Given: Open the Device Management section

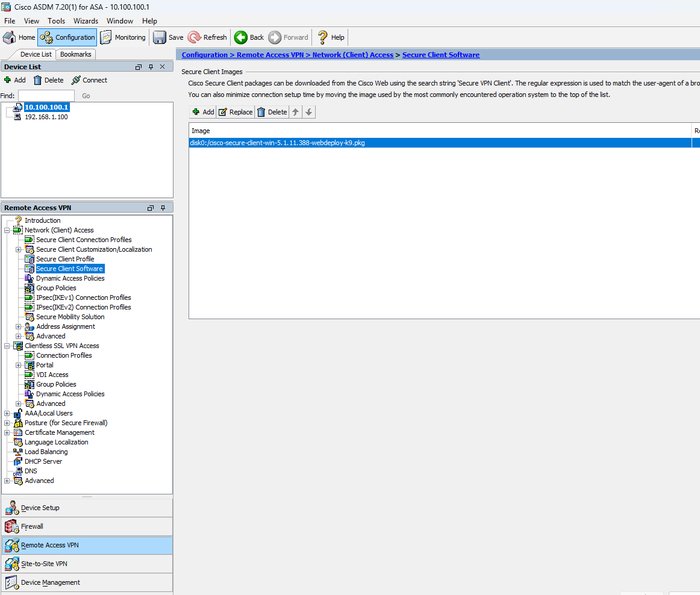Looking at the screenshot, I should [x=50, y=583].
